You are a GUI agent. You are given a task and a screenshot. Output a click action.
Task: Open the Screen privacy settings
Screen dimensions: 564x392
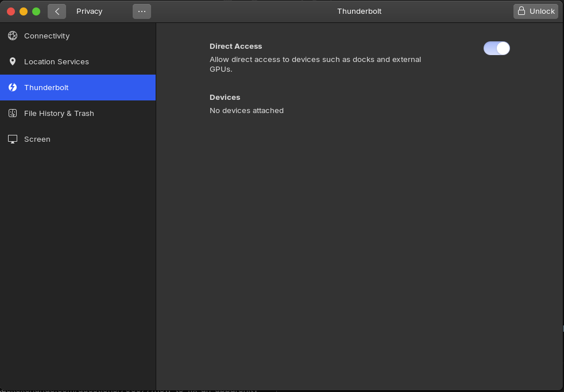point(78,139)
